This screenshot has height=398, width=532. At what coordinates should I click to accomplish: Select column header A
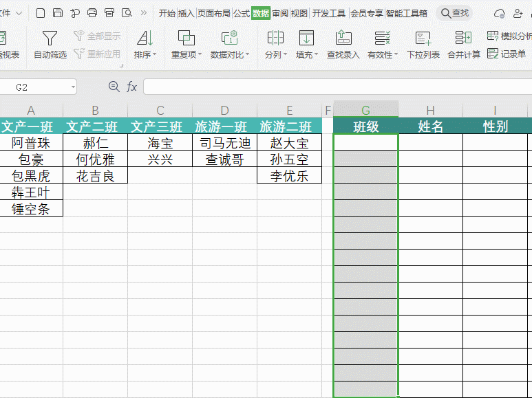point(31,110)
